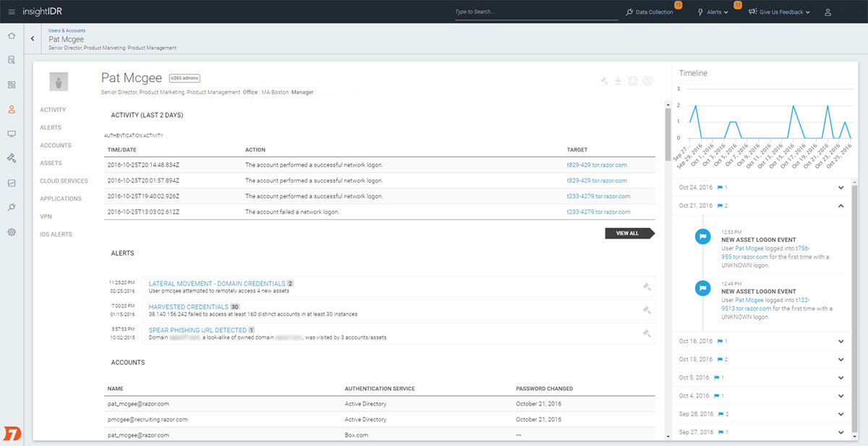The height and width of the screenshot is (446, 868).
Task: Open t829-429.tor.razor.com in the first activity row
Action: click(x=597, y=165)
